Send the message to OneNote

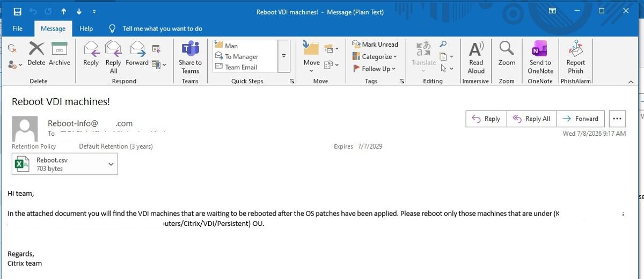(x=540, y=57)
